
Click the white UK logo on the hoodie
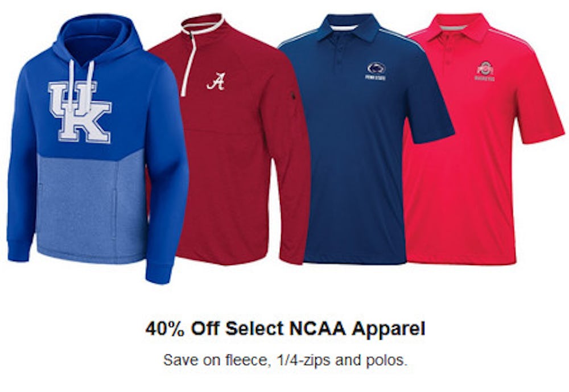click(79, 111)
